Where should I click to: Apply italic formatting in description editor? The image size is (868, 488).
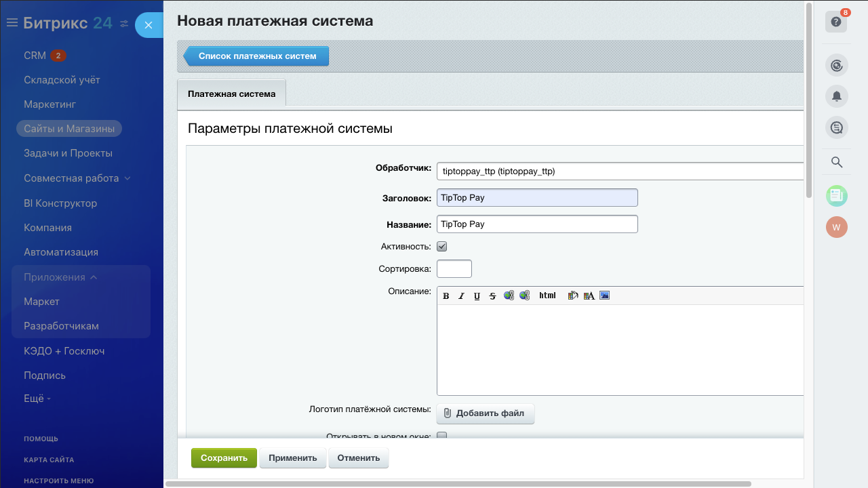[461, 296]
